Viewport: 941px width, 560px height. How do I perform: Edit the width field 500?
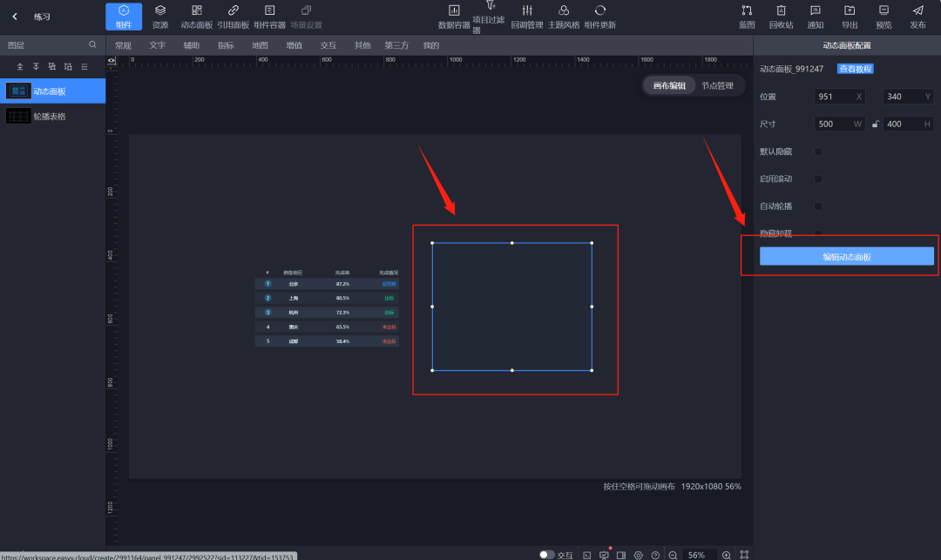pos(840,125)
